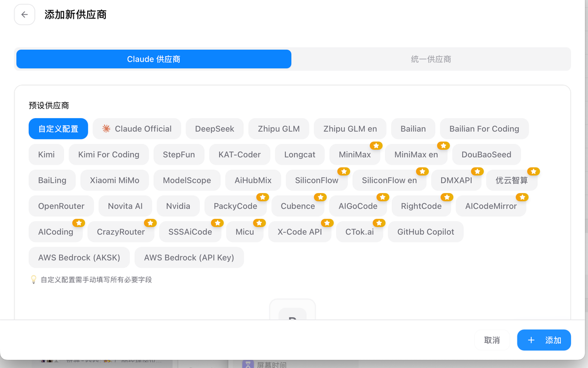
Task: Select the Kimi preset chip
Action: (47, 155)
